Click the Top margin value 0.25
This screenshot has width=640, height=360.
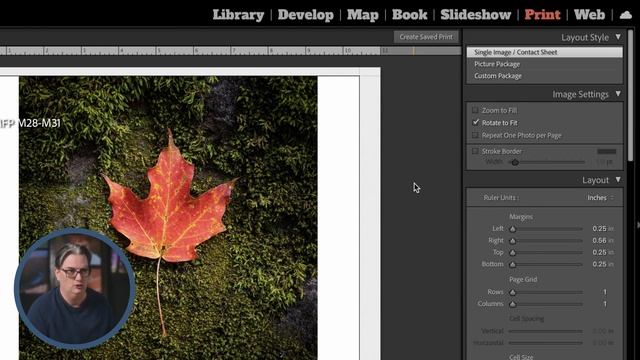[599, 252]
